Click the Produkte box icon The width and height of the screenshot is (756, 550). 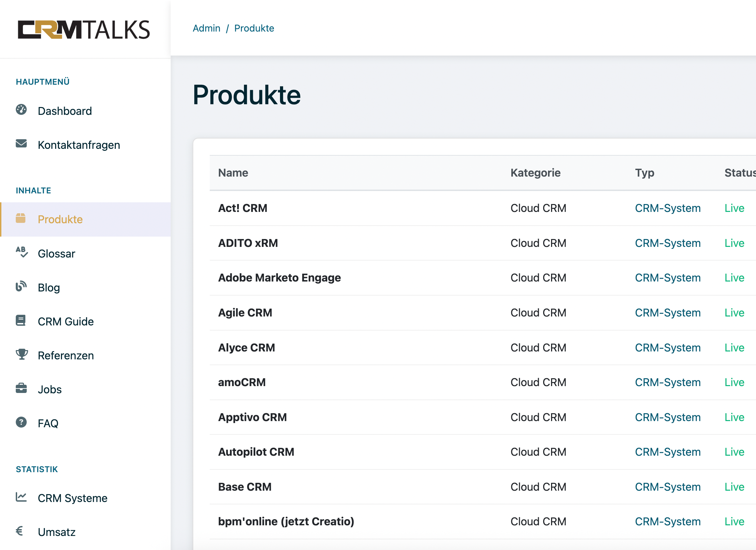coord(21,218)
